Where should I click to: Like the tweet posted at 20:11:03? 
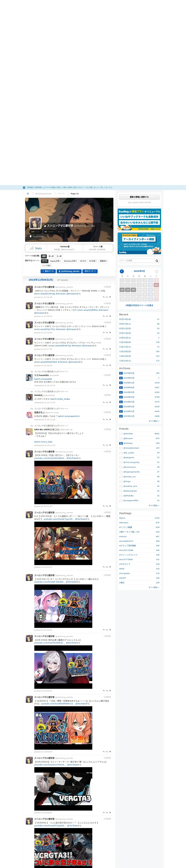coord(110,506)
